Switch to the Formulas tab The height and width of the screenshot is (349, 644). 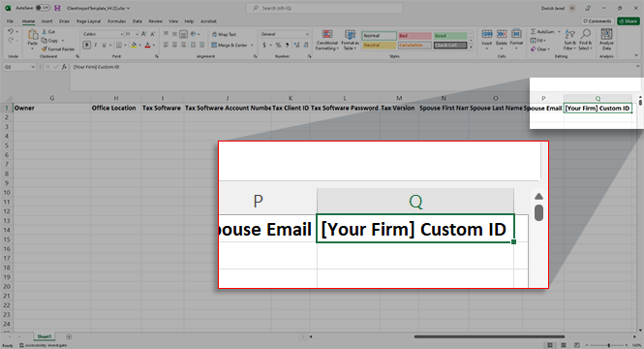116,21
